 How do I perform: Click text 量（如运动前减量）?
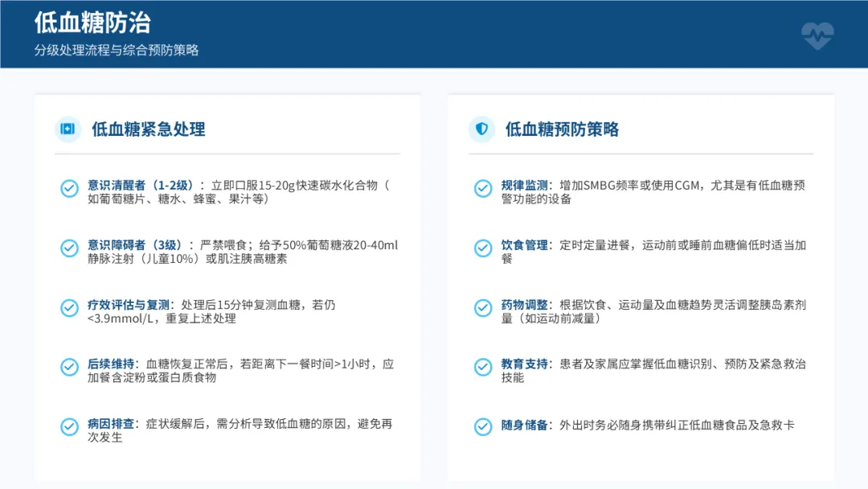551,318
